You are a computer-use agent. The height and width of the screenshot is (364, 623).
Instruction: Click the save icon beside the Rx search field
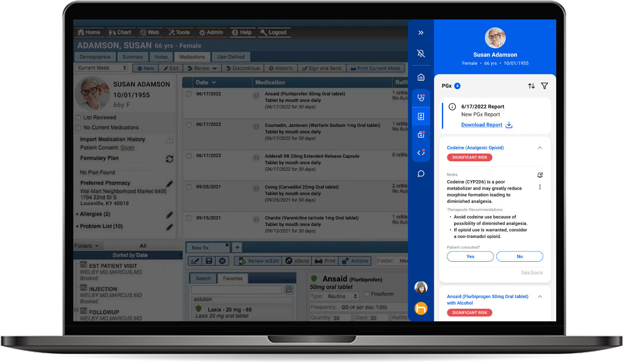(289, 289)
